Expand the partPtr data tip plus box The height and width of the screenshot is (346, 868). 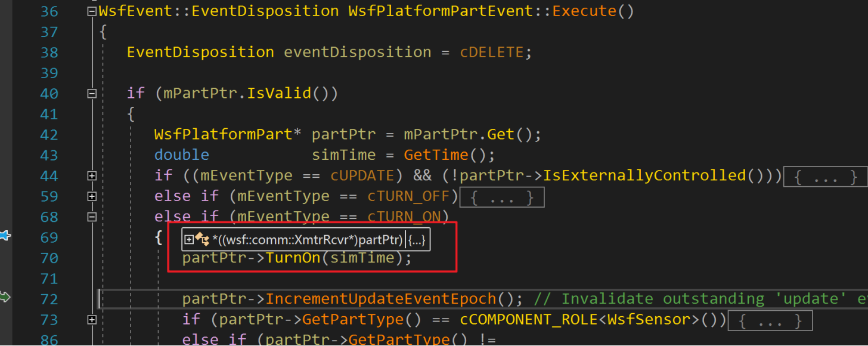189,240
